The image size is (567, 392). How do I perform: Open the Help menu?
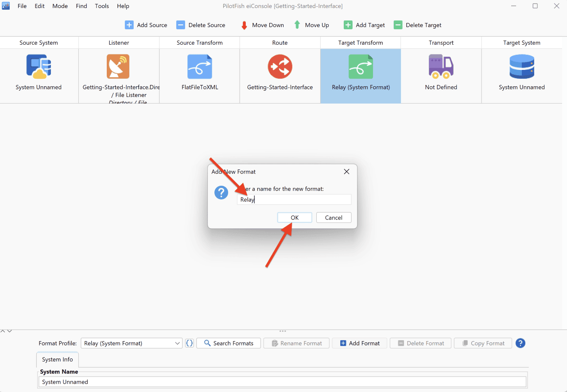[x=123, y=6]
